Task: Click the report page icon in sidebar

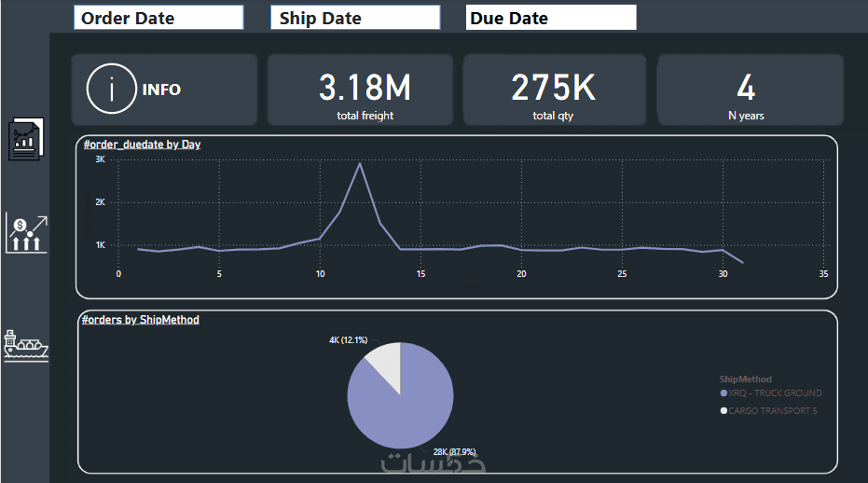Action: click(26, 140)
